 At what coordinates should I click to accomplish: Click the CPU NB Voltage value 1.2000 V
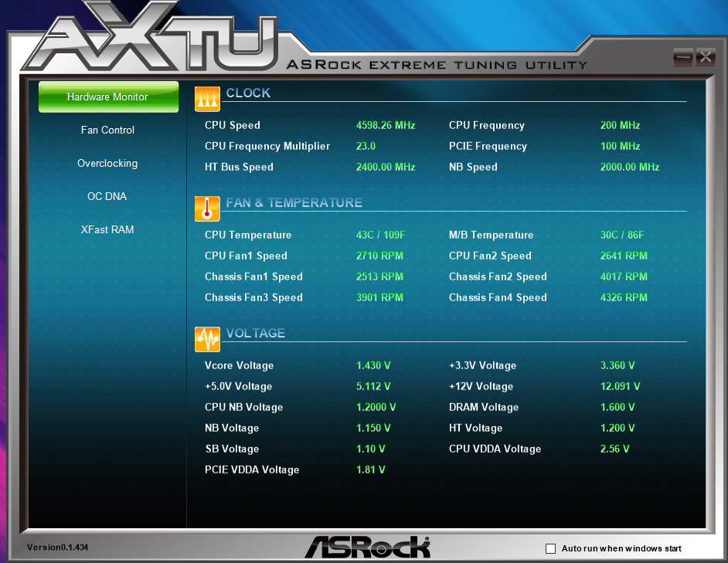pyautogui.click(x=376, y=407)
